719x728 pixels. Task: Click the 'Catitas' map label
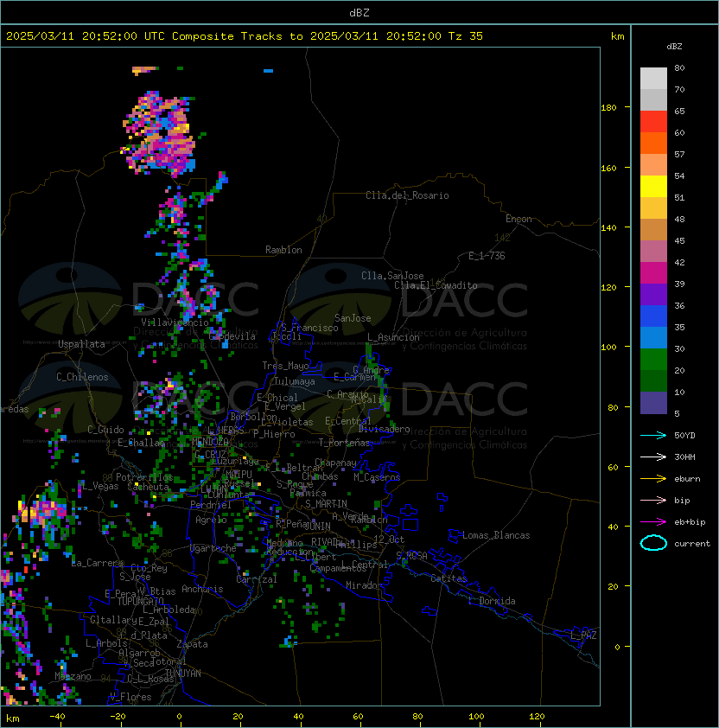(x=449, y=578)
